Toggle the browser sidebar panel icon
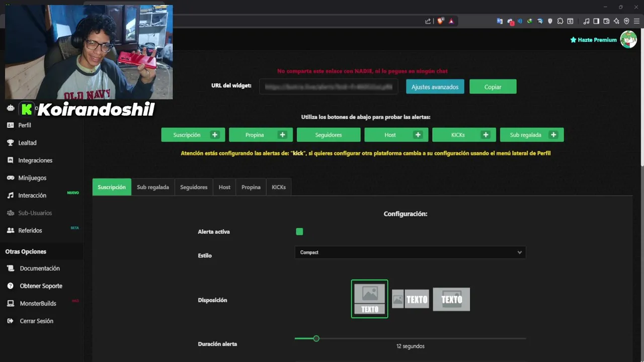644x362 pixels. (x=596, y=21)
